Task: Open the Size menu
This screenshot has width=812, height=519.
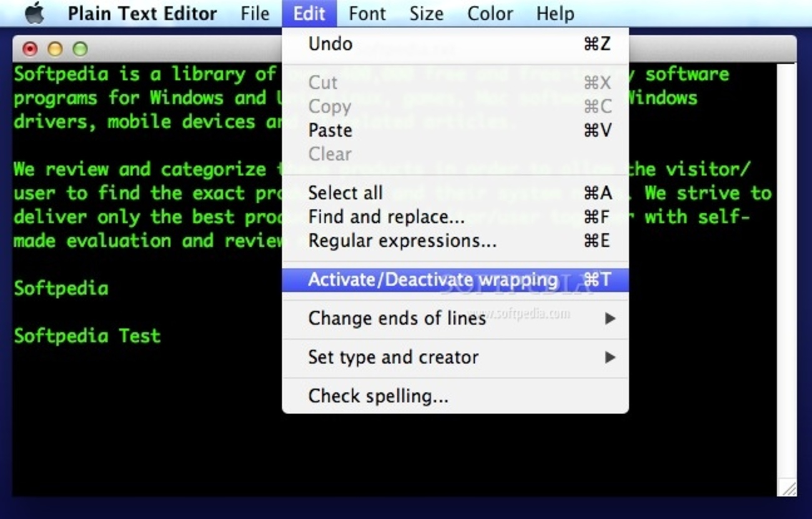Action: coord(427,13)
